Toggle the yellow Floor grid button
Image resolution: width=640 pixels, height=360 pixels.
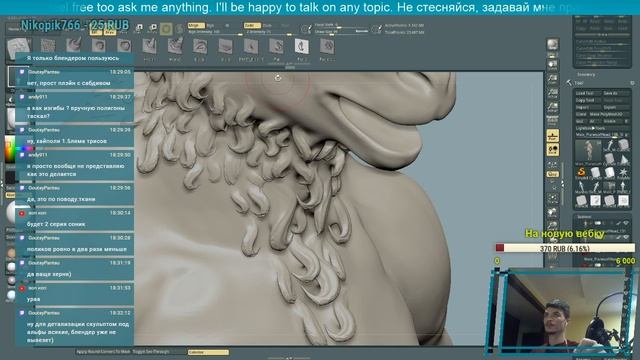tap(553, 136)
